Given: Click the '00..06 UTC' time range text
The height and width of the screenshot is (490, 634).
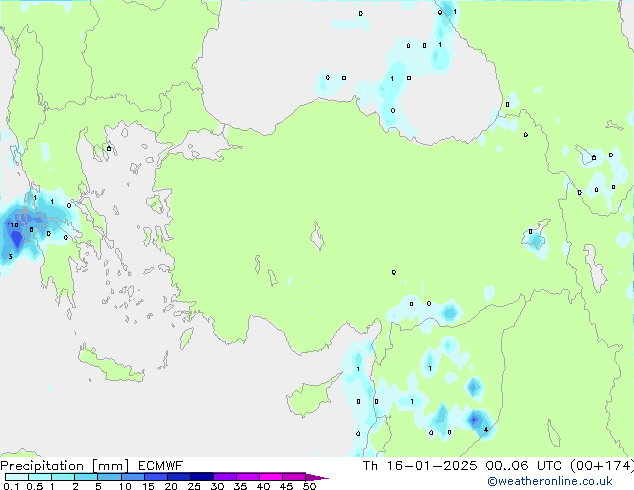Looking at the screenshot, I should pos(524,466).
